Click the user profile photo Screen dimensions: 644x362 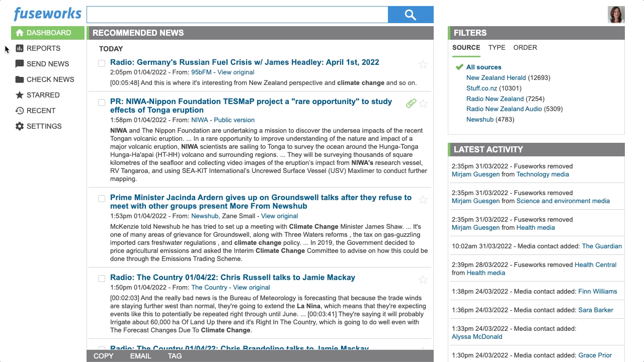[x=616, y=15]
